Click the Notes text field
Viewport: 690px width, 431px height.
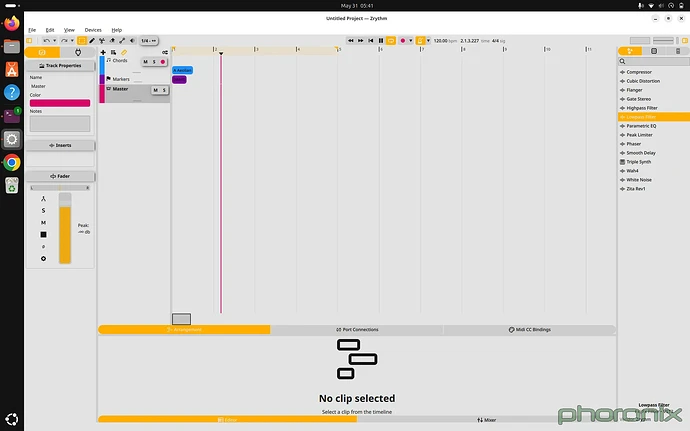60,124
